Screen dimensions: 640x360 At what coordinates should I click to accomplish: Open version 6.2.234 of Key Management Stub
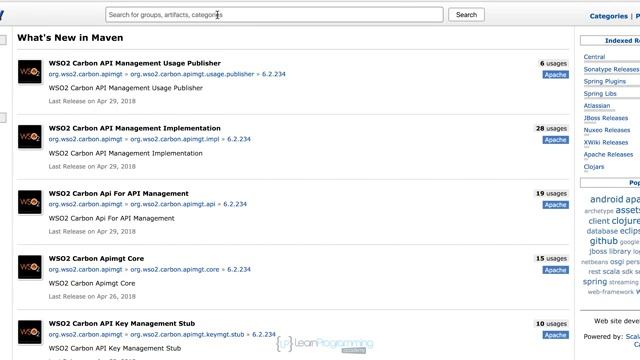click(x=264, y=334)
